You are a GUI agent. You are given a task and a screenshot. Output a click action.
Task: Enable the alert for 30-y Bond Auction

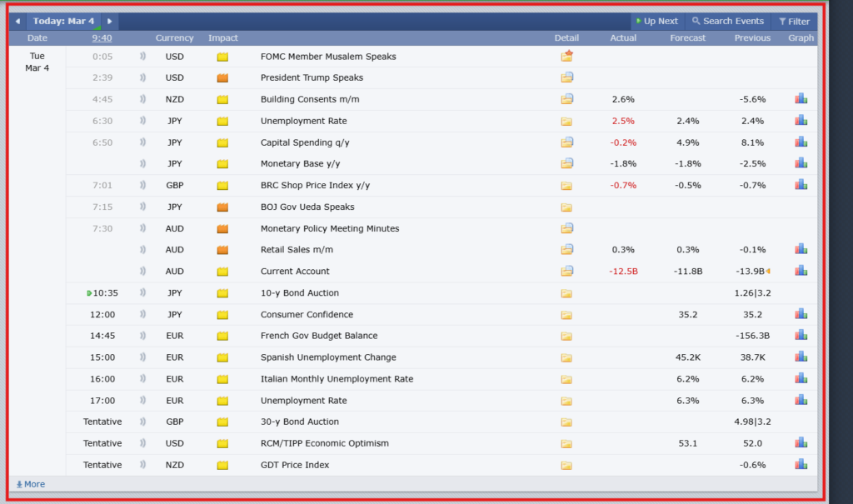[x=142, y=422]
